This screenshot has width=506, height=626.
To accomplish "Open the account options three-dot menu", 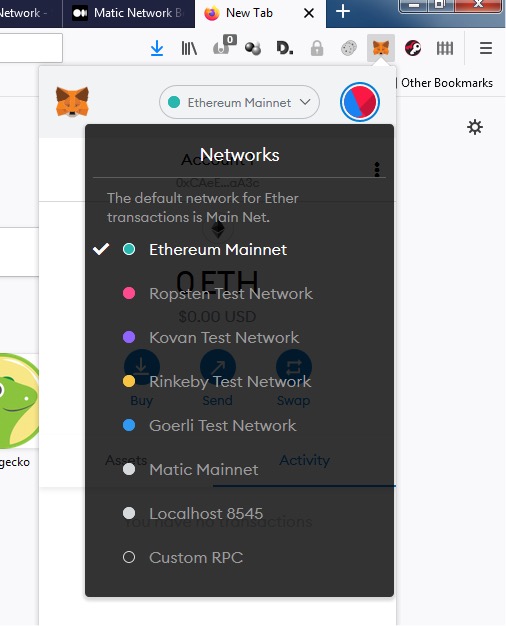I will coord(377,169).
